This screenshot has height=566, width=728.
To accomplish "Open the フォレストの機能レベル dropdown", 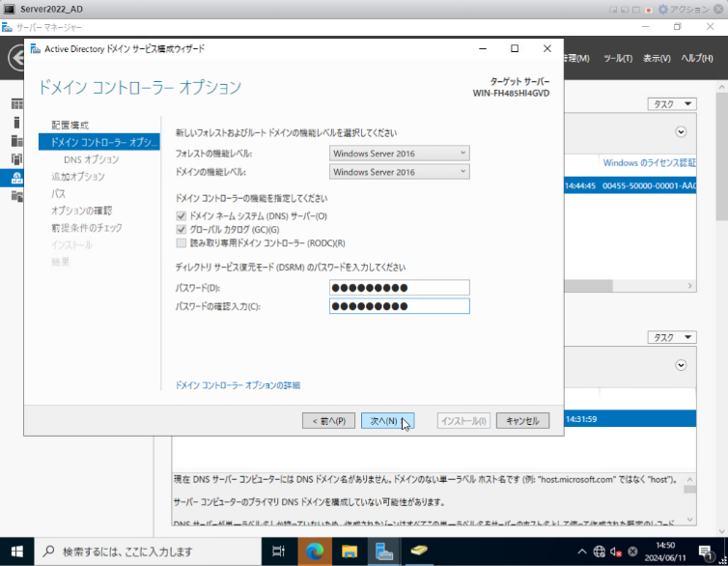I will [400, 154].
